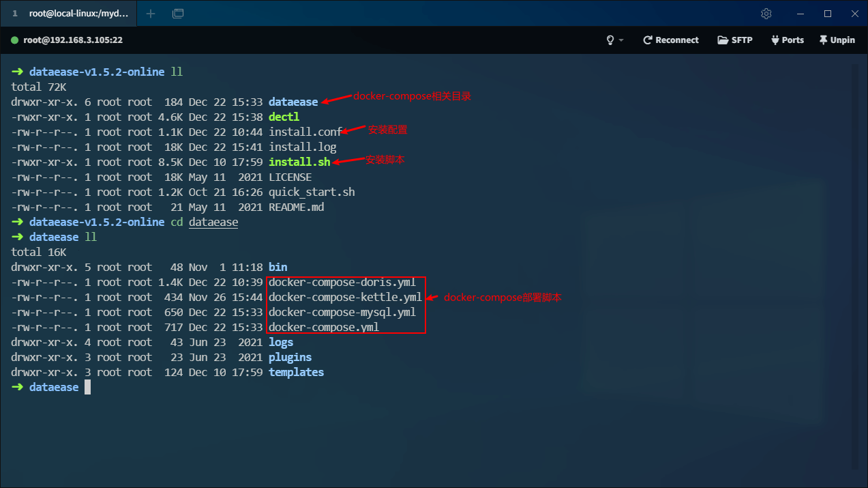Click the green connection status dot
This screenshot has height=488, width=868.
(14, 40)
